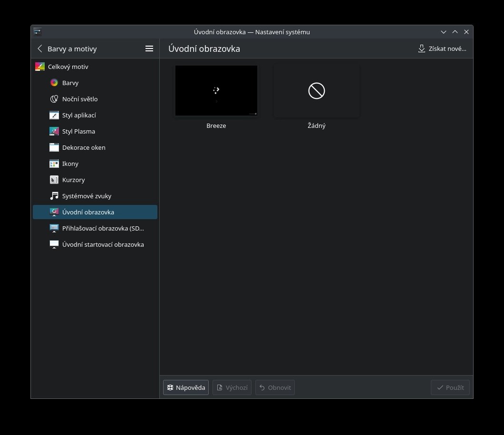Click the Získat nové… download button
This screenshot has width=504, height=435.
pyautogui.click(x=442, y=48)
